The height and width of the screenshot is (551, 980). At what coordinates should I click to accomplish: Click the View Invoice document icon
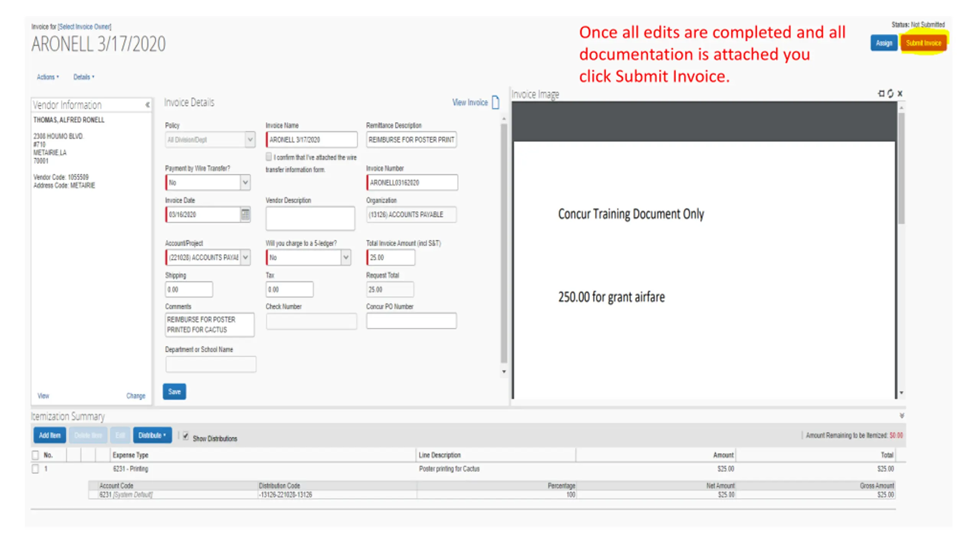(495, 102)
